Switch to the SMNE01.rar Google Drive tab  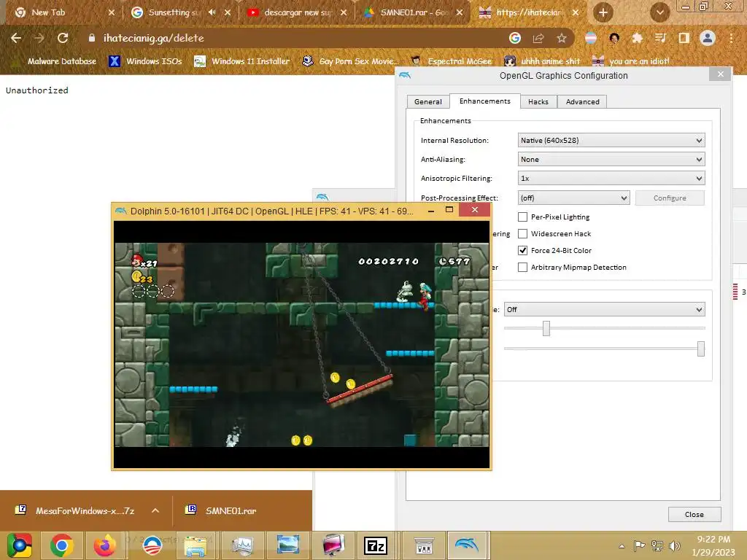[413, 12]
